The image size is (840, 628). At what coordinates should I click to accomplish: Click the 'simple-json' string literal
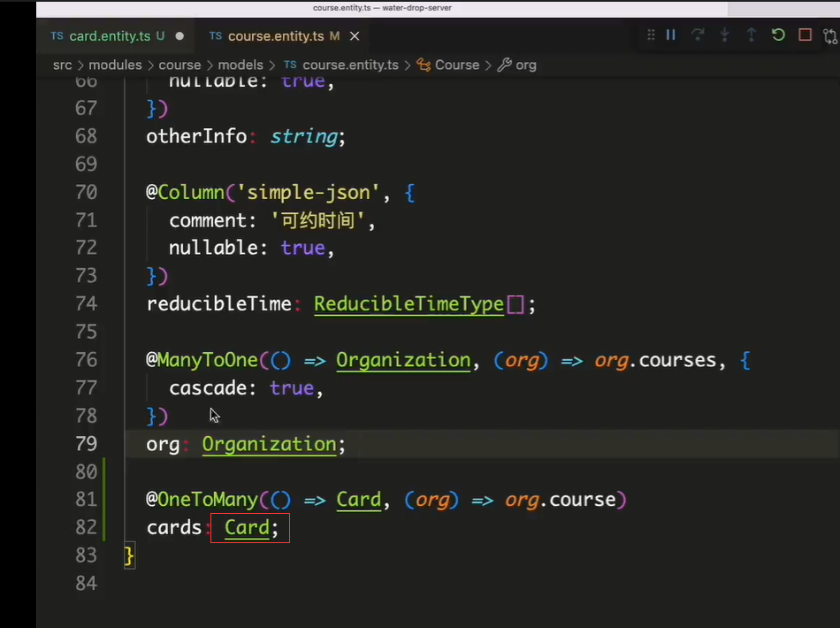coord(309,193)
